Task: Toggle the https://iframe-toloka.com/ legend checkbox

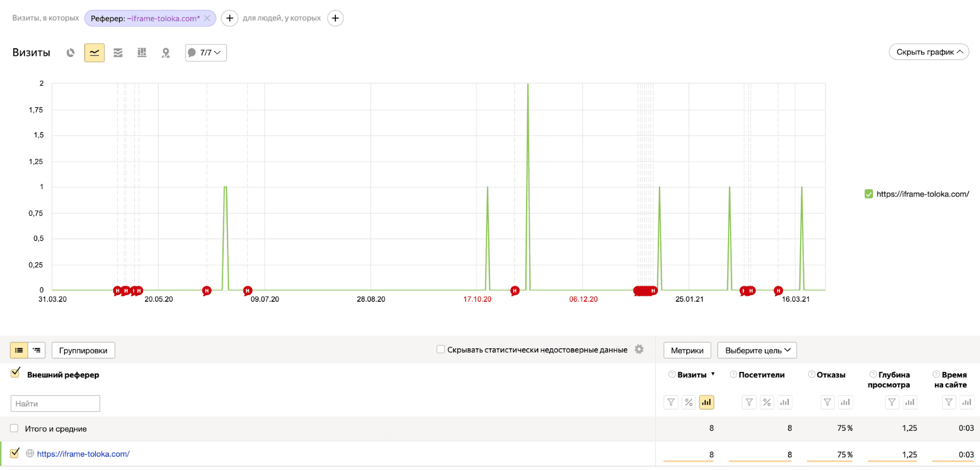Action: [x=869, y=194]
